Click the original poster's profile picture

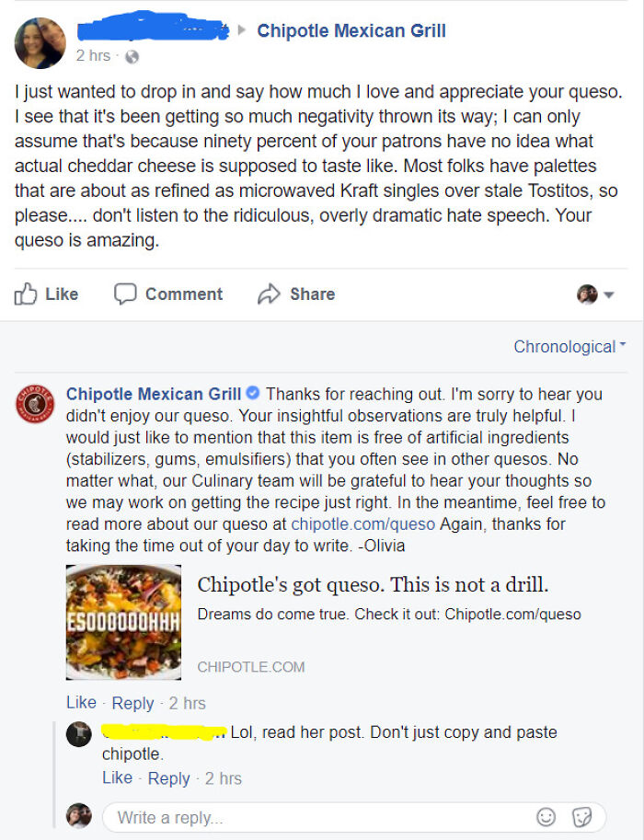click(39, 42)
